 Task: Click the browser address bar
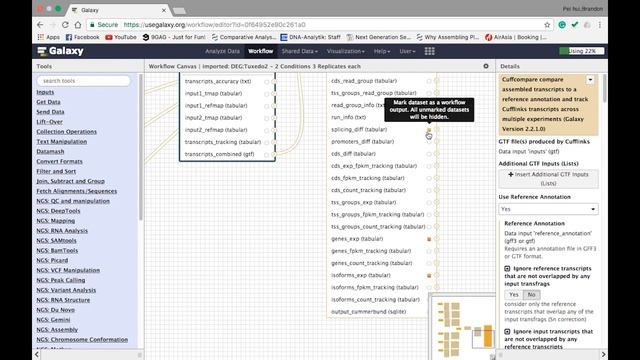(x=318, y=25)
